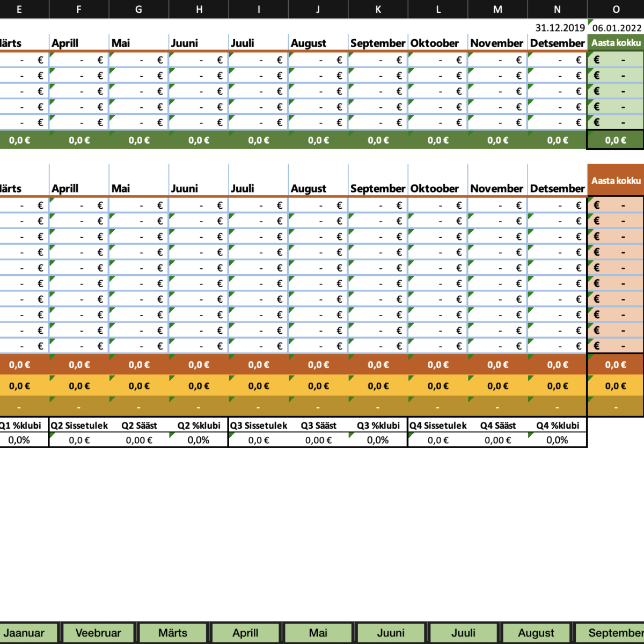
Task: Open the Juuli sheet tab
Action: click(x=463, y=633)
